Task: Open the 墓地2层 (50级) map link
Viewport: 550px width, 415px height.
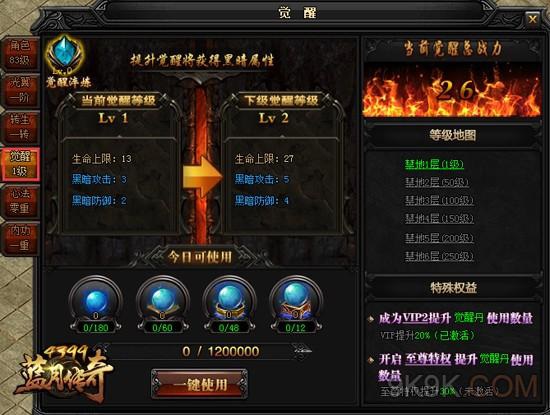Action: click(437, 182)
